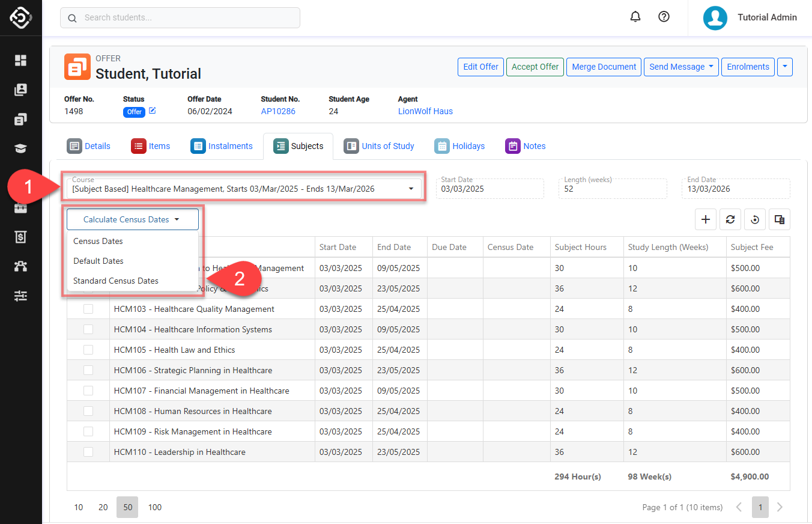Select the HCM106 Strategic Planning checkbox
Screen dimensions: 812x524
[x=88, y=370]
